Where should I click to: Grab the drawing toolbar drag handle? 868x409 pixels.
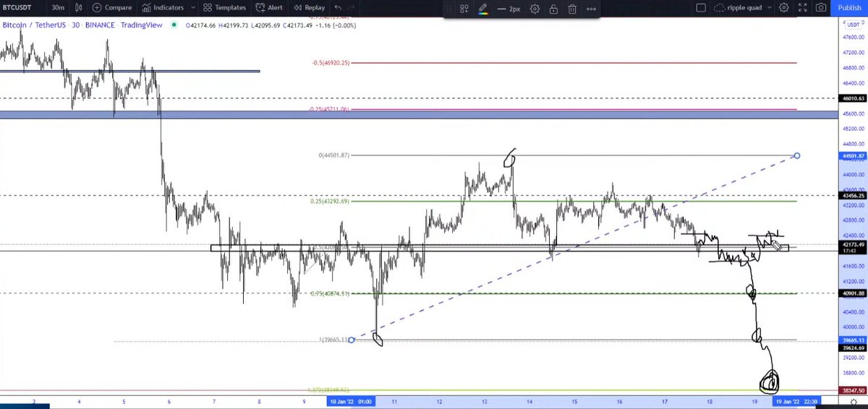pos(448,9)
